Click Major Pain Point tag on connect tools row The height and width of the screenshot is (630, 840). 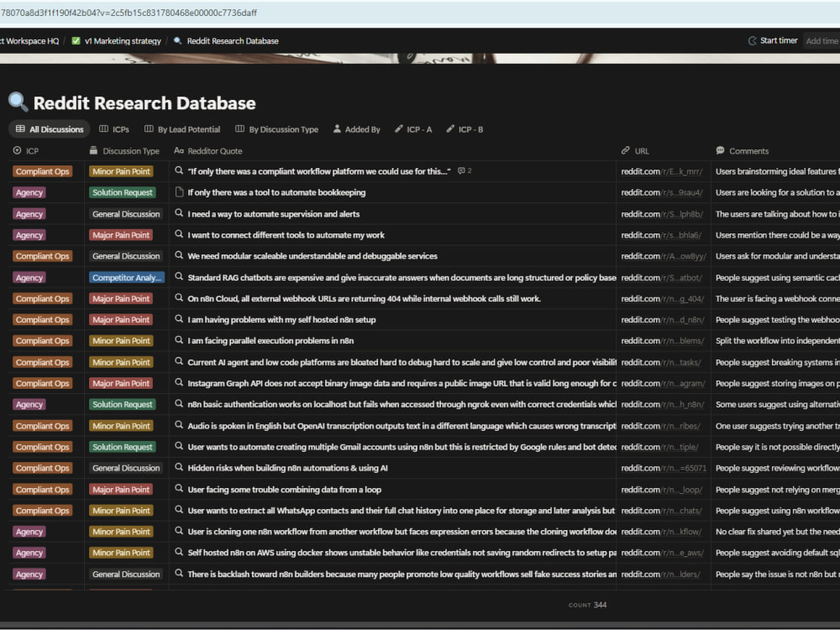pyautogui.click(x=121, y=234)
